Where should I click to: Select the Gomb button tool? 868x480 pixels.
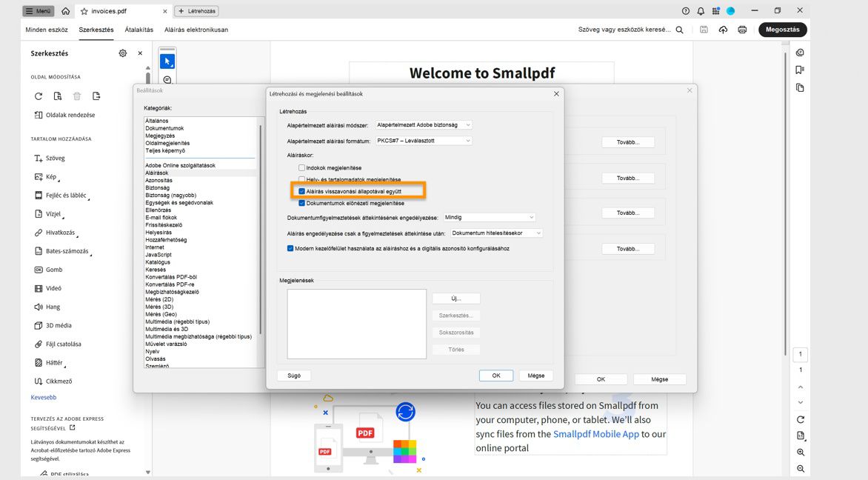(48, 270)
